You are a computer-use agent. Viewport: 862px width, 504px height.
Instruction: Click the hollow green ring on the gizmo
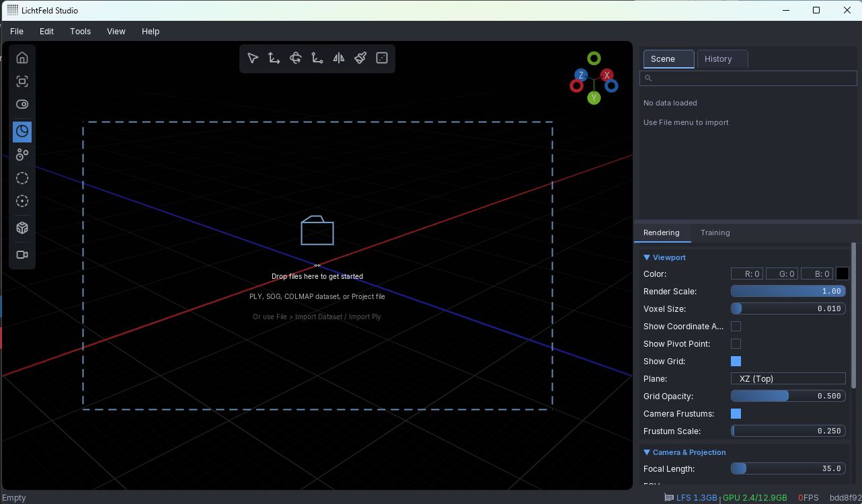click(594, 58)
